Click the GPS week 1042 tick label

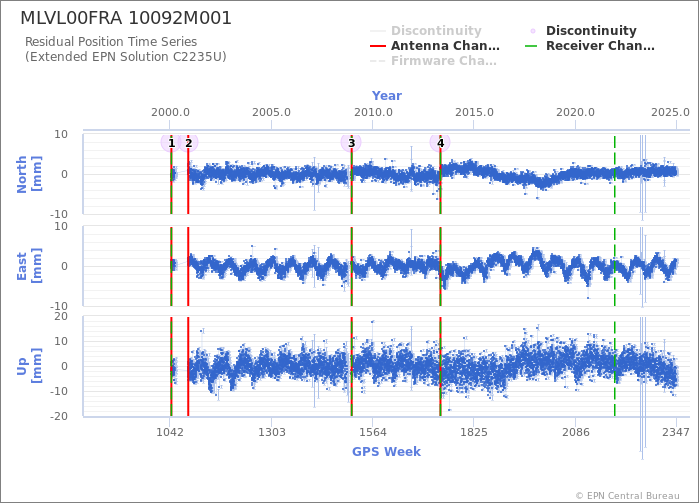[x=170, y=432]
